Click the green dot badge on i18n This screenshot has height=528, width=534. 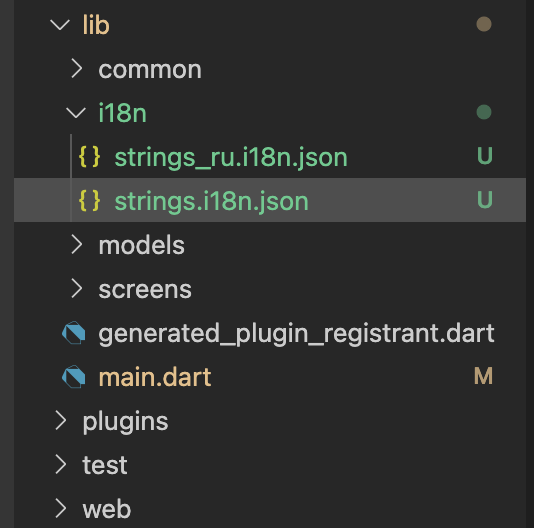coord(484,112)
